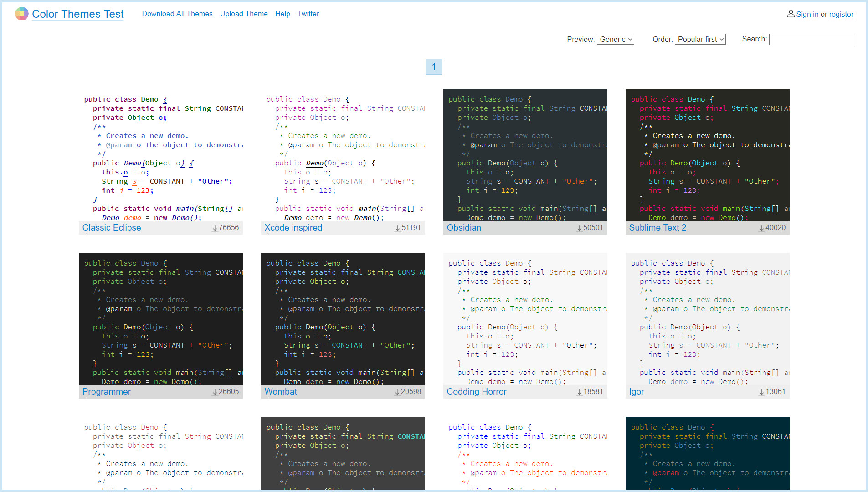
Task: Click the Search input field
Action: click(811, 39)
